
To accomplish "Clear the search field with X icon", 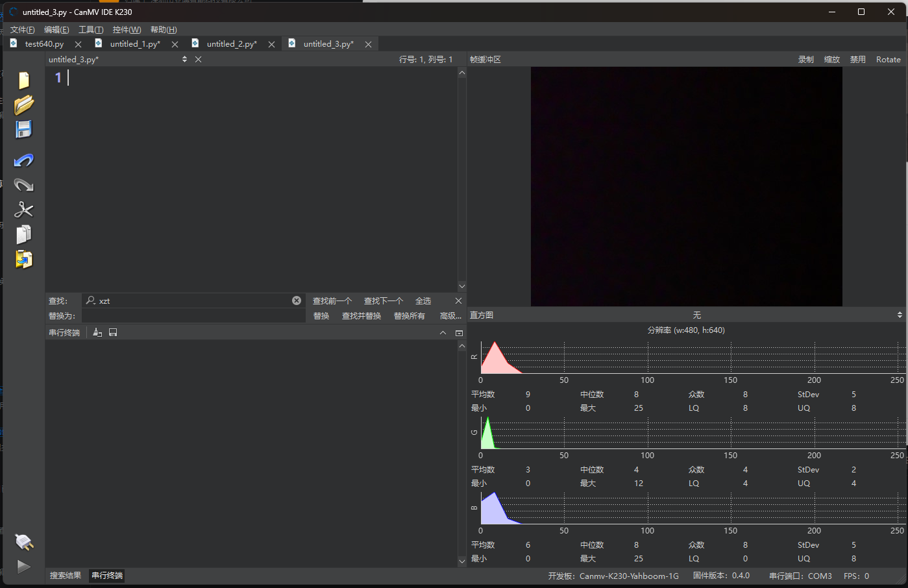I will [x=297, y=300].
